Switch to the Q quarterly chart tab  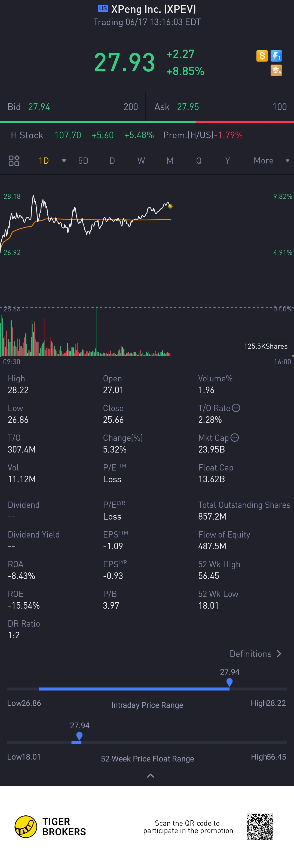pos(199,161)
